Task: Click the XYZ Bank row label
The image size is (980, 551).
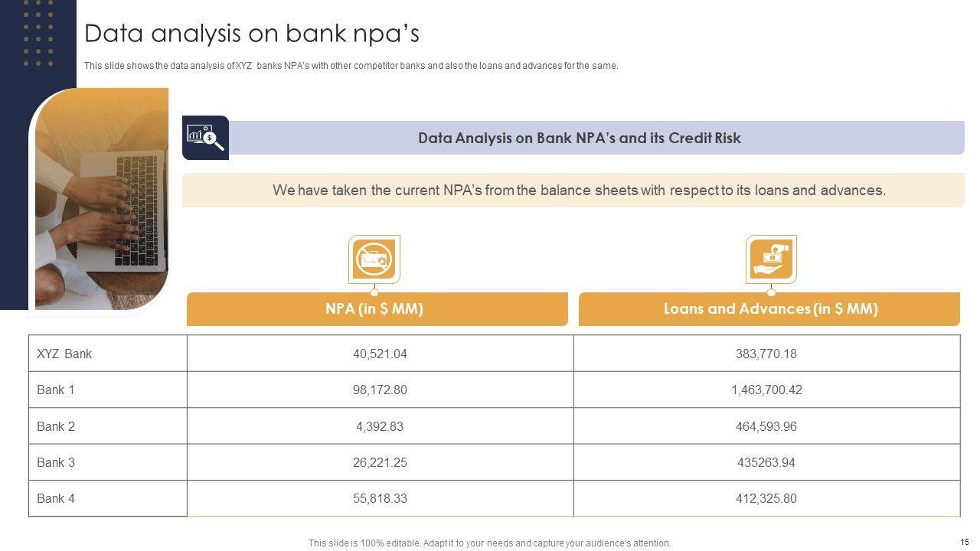Action: [x=64, y=354]
